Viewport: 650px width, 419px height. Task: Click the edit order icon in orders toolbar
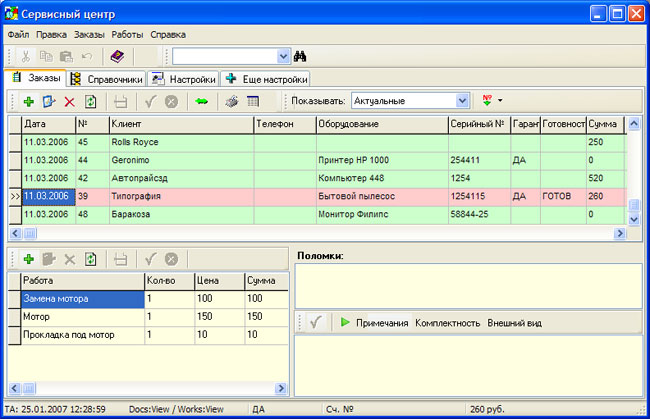[49, 101]
